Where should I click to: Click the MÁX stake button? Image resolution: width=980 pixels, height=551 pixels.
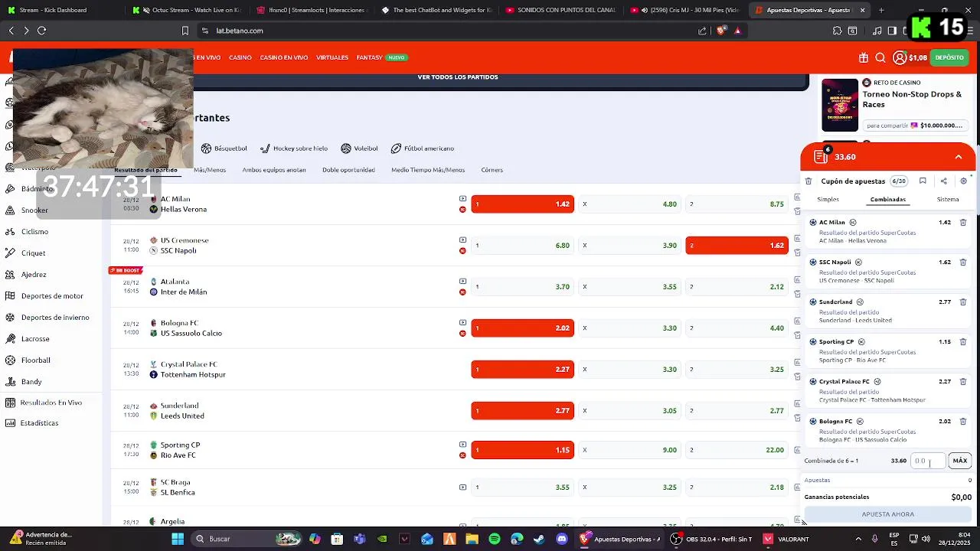tap(960, 461)
